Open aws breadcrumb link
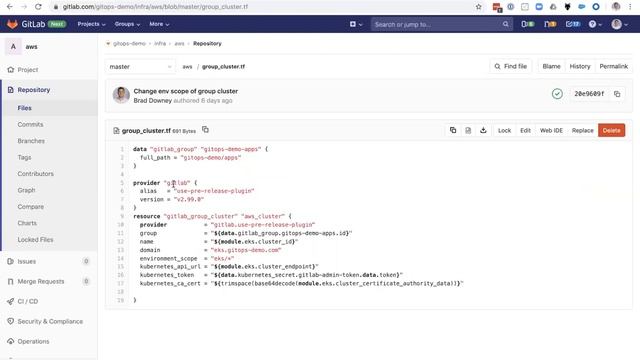640x360 pixels. [179, 43]
